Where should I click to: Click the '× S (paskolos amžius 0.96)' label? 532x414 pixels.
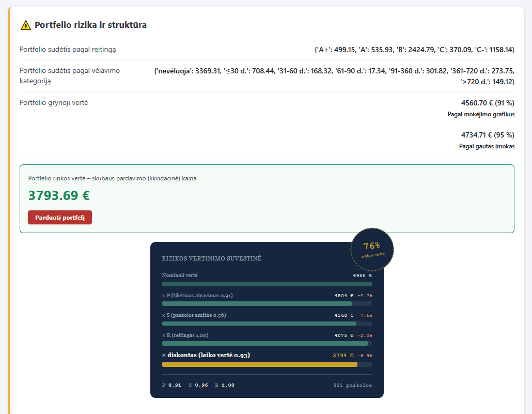[194, 315]
